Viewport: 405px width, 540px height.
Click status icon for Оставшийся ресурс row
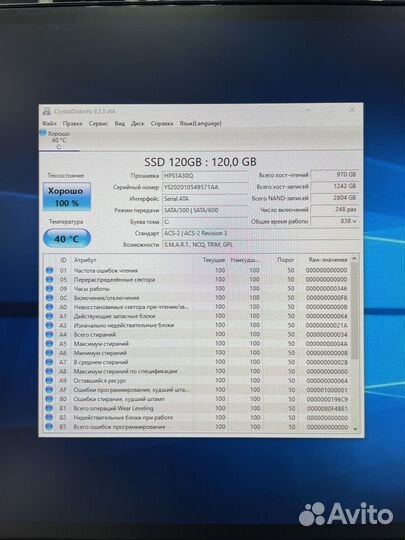pos(49,381)
